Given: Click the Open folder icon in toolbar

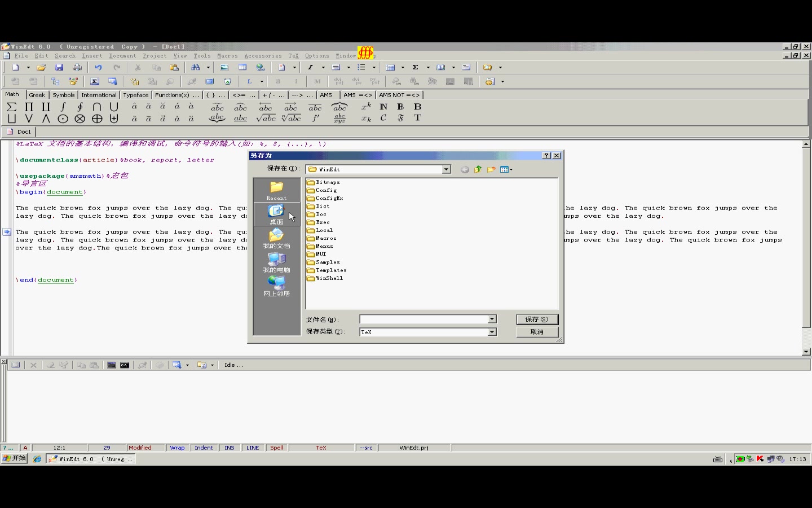Looking at the screenshot, I should coord(41,67).
